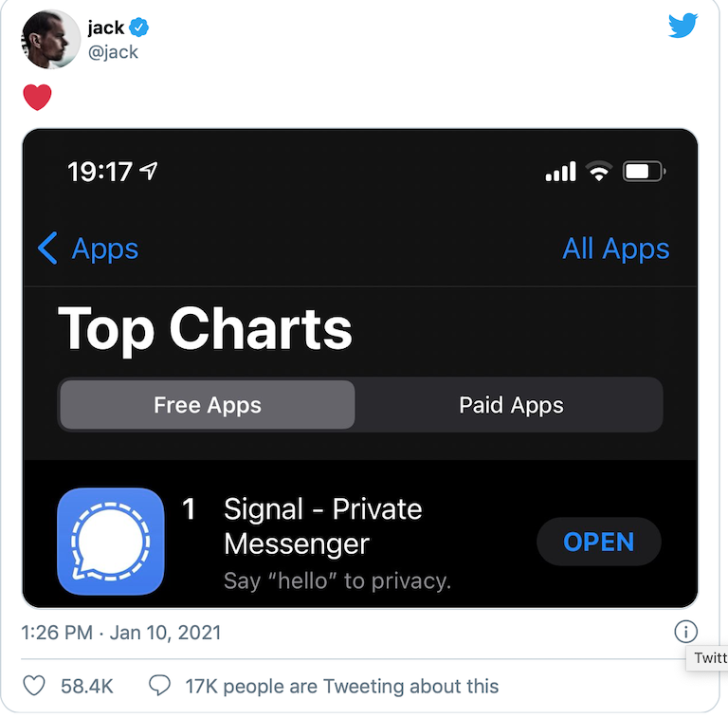Tap the OPEN button for Signal

(598, 542)
